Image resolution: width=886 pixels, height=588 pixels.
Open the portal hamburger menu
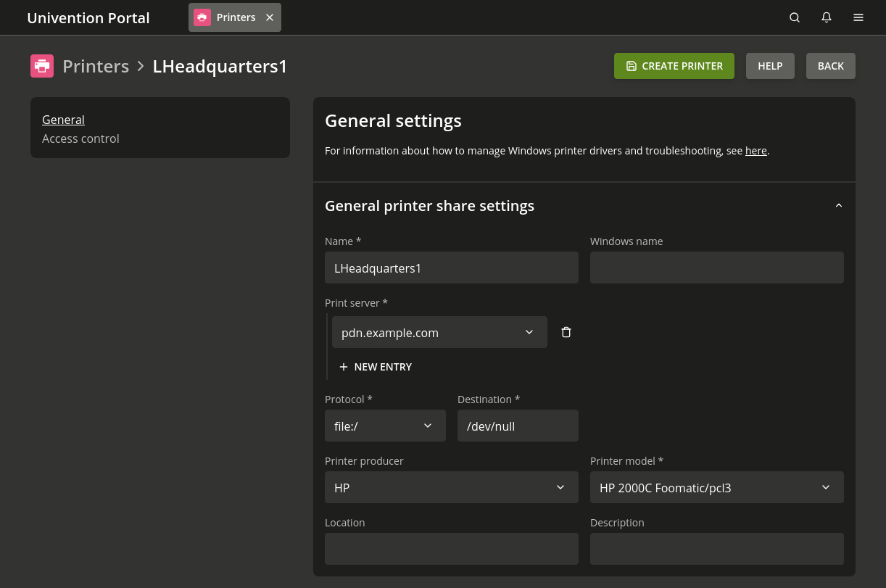(858, 17)
